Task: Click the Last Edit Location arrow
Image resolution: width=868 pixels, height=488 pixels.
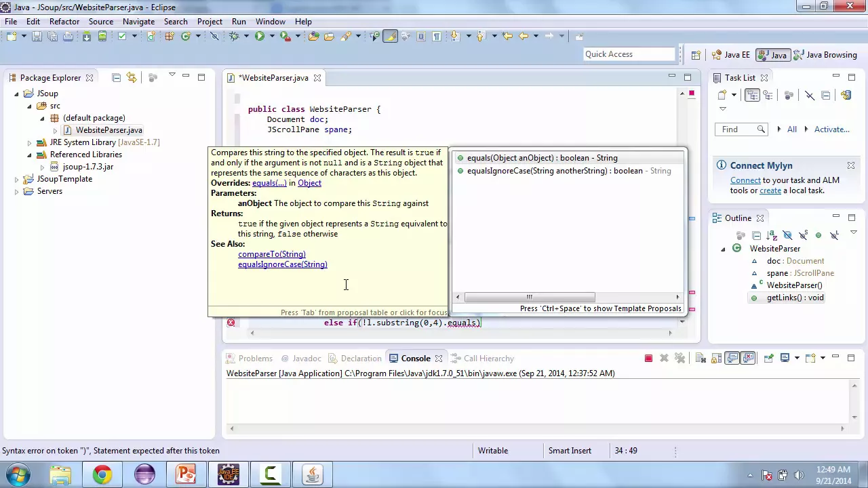Action: [507, 36]
